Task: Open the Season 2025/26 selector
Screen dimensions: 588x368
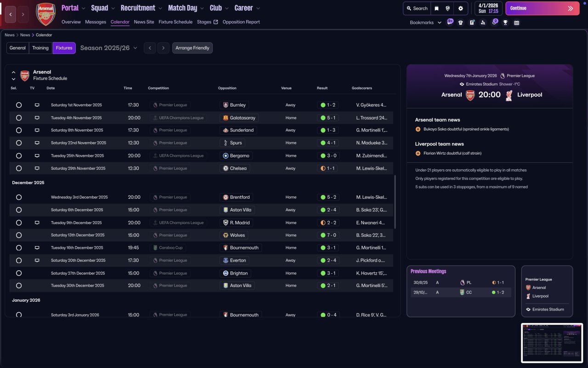Action: [109, 48]
